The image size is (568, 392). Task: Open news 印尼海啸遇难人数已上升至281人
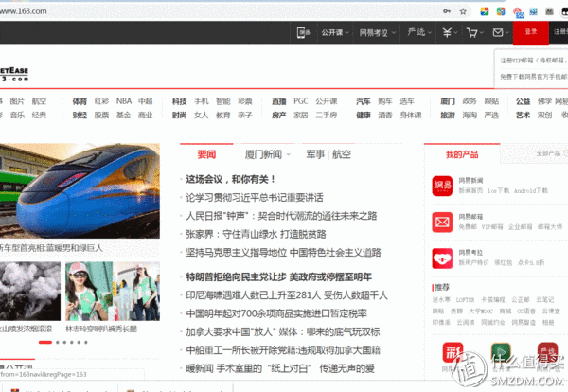(x=253, y=295)
